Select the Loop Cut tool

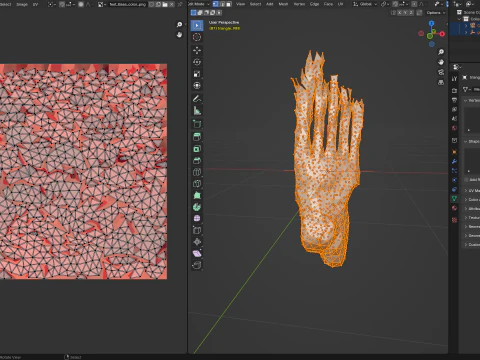[x=197, y=172]
